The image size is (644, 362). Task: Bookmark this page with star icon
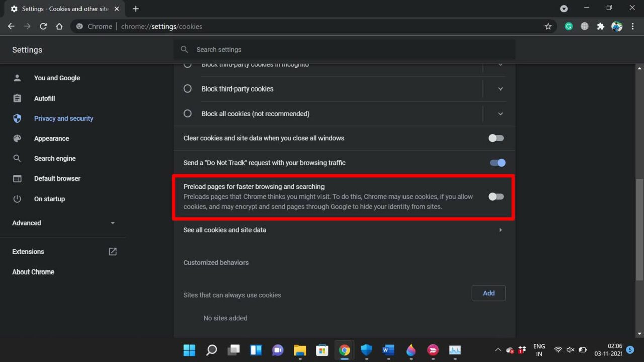548,26
